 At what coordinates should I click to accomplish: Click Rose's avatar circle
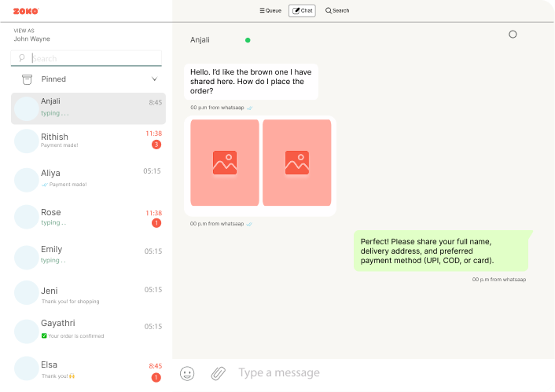pyautogui.click(x=27, y=217)
